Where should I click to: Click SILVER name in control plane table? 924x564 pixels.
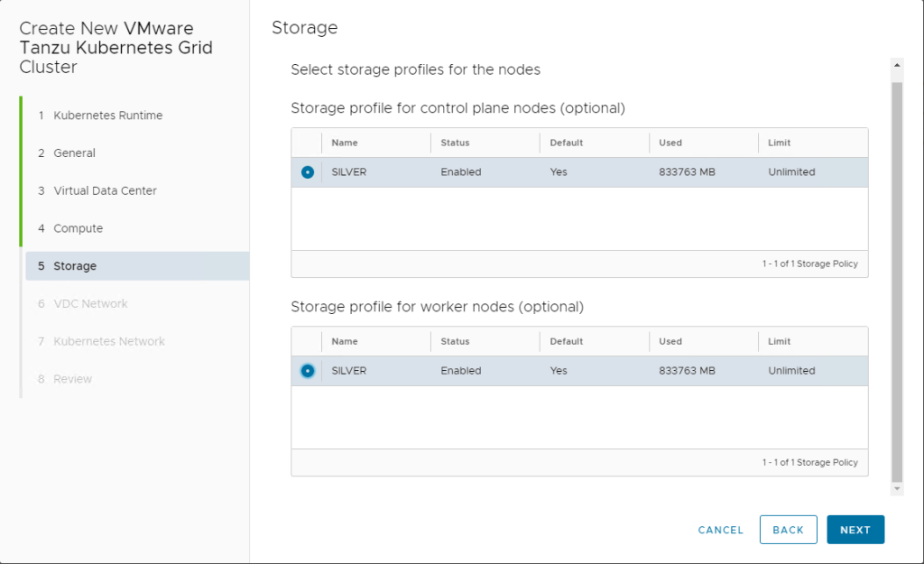pos(349,172)
